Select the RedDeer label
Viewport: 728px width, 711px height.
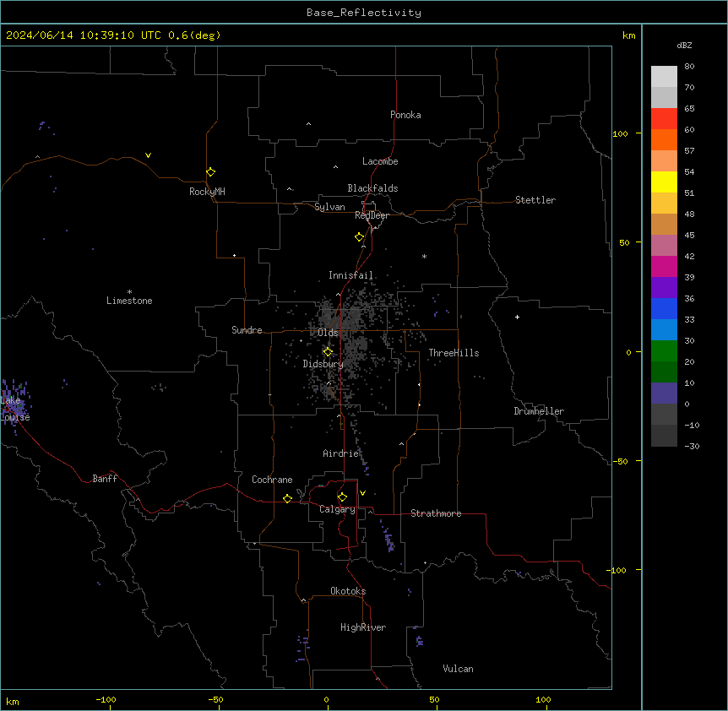pyautogui.click(x=372, y=215)
